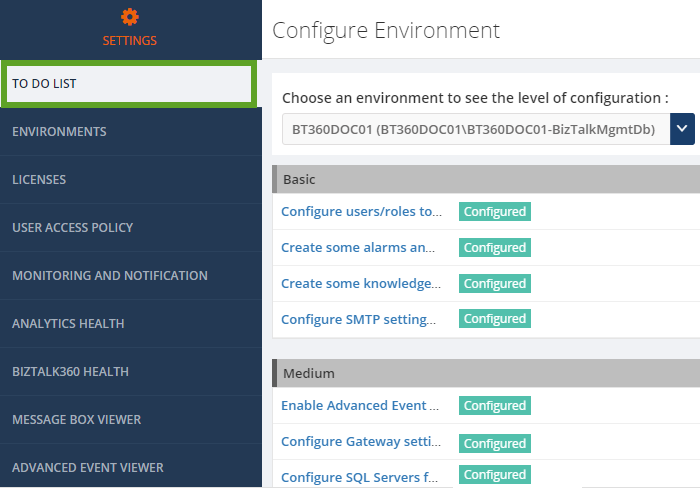
Task: Click the orange Settings gear icon
Action: (x=129, y=17)
